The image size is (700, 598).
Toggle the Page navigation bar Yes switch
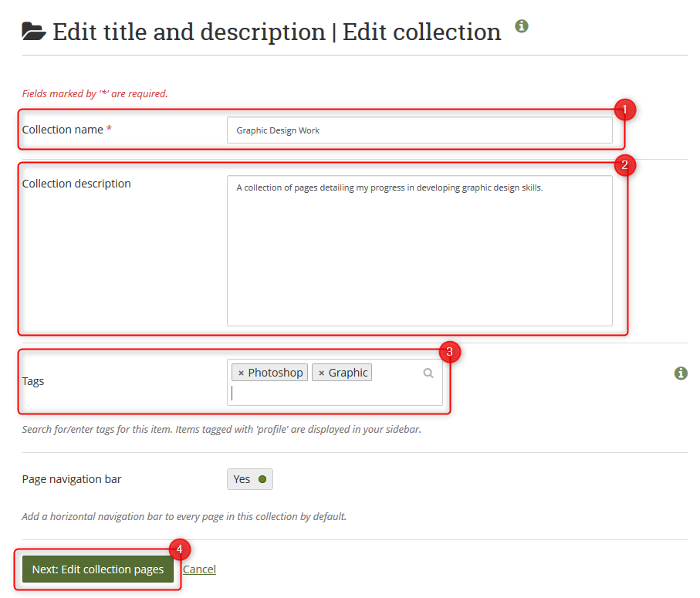tap(250, 479)
